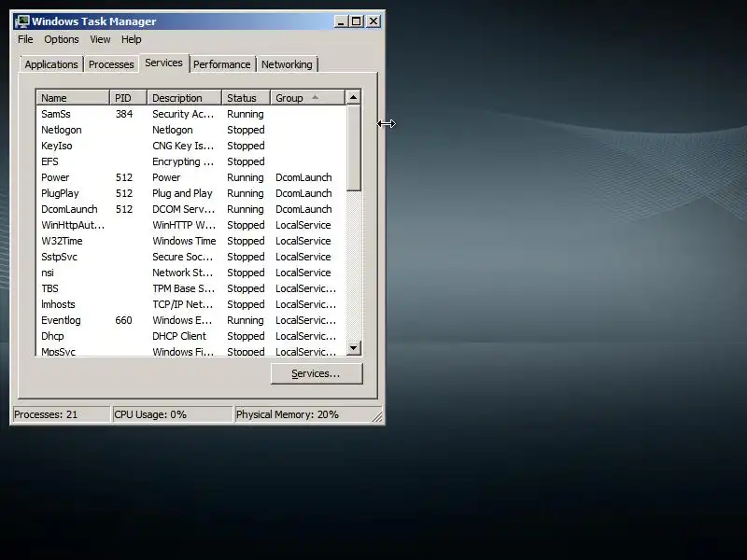
Task: Minimize the Task Manager window
Action: click(x=341, y=21)
